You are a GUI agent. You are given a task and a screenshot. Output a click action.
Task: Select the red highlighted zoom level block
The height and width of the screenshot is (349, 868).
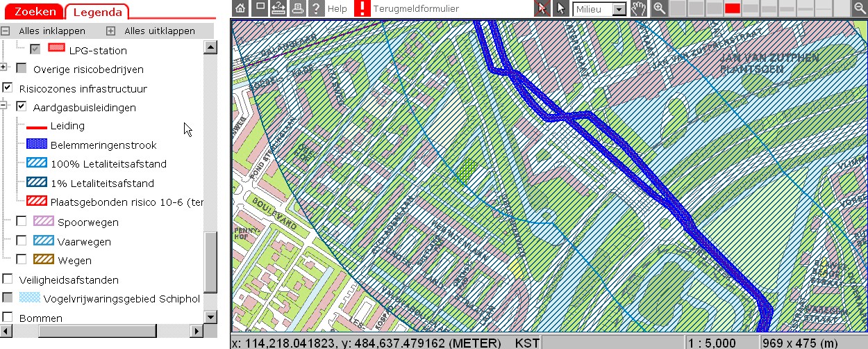click(732, 9)
